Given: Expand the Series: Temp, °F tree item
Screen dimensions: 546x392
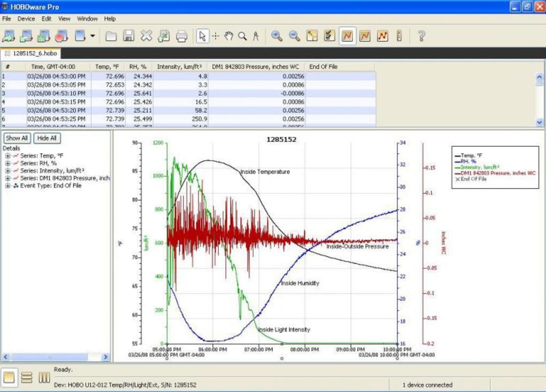Looking at the screenshot, I should tap(8, 156).
